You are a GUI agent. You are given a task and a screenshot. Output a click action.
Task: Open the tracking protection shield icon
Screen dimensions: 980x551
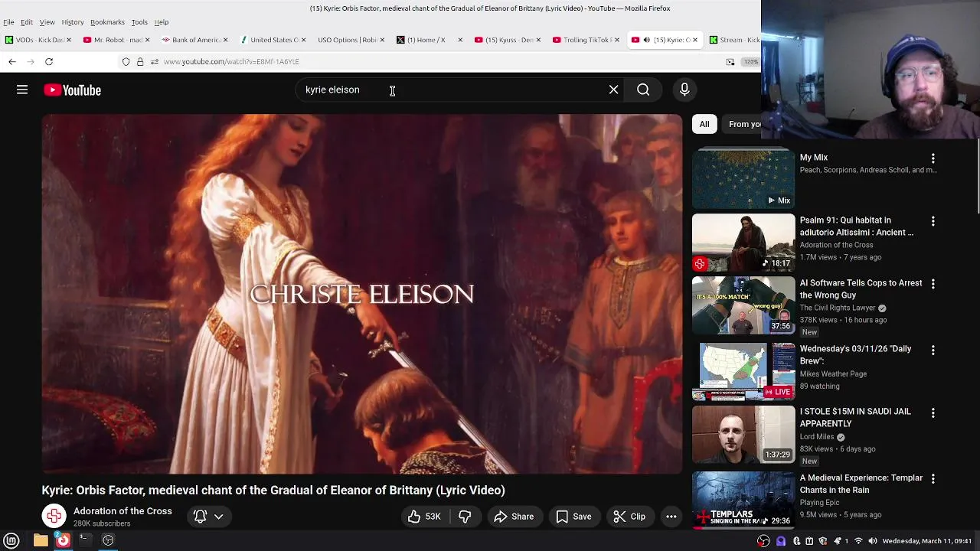(126, 61)
